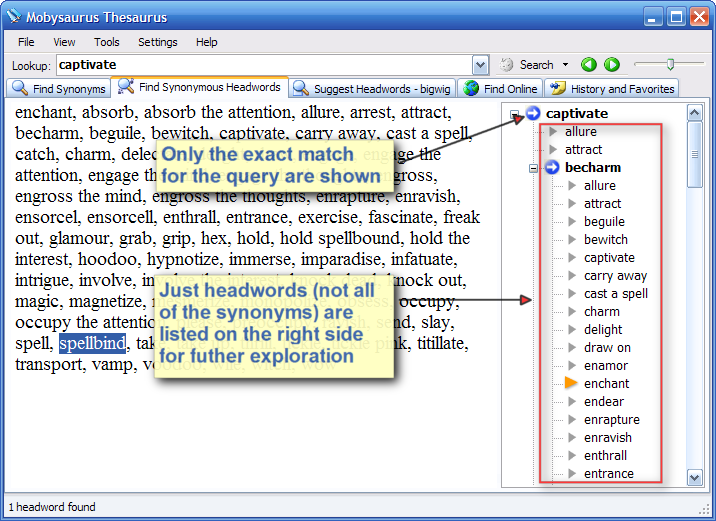This screenshot has width=716, height=521.
Task: Select endear in the headword tree
Action: tap(604, 401)
